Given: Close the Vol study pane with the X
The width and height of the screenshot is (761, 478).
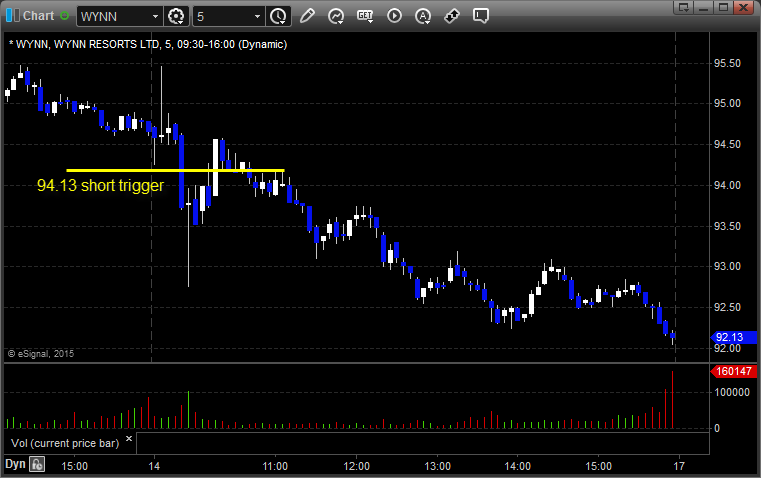Looking at the screenshot, I should pyautogui.click(x=129, y=439).
